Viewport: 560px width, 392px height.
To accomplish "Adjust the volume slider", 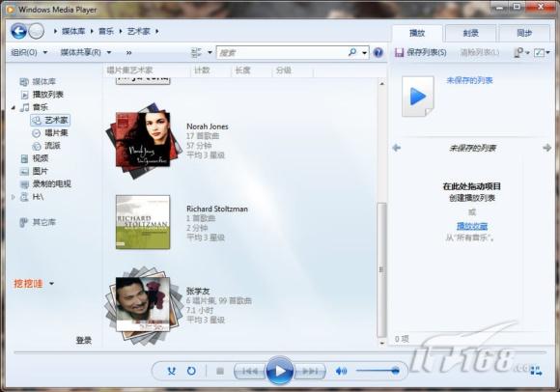I will click(378, 371).
